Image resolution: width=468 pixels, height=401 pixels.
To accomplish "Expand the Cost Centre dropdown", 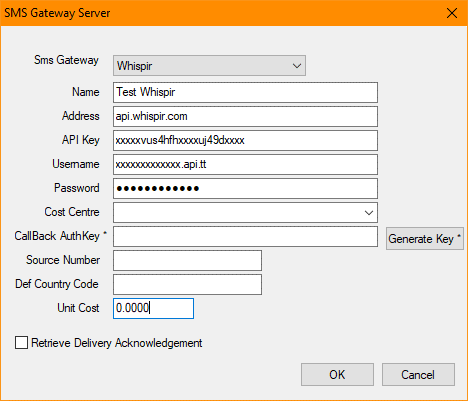I will [245, 212].
